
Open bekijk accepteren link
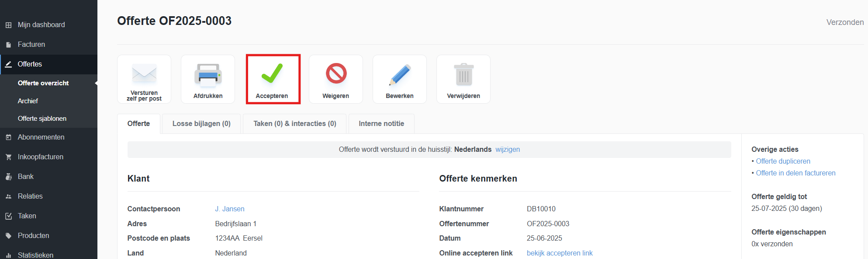click(559, 253)
